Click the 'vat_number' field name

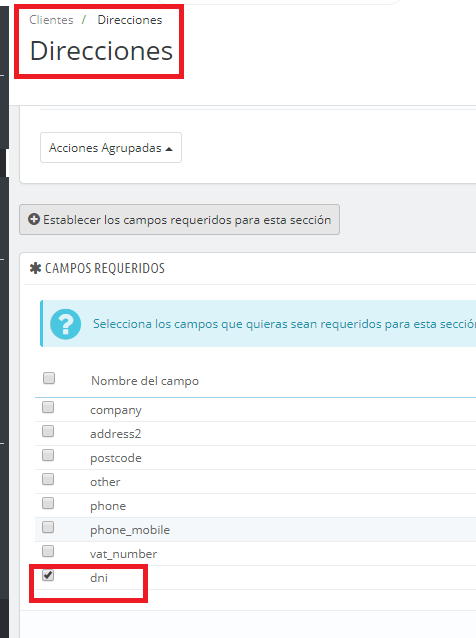(123, 554)
